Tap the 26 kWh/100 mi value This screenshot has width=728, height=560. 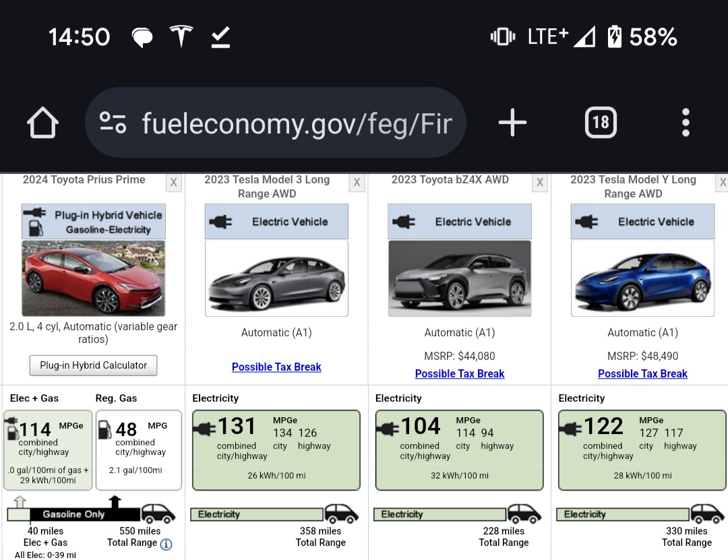(276, 476)
